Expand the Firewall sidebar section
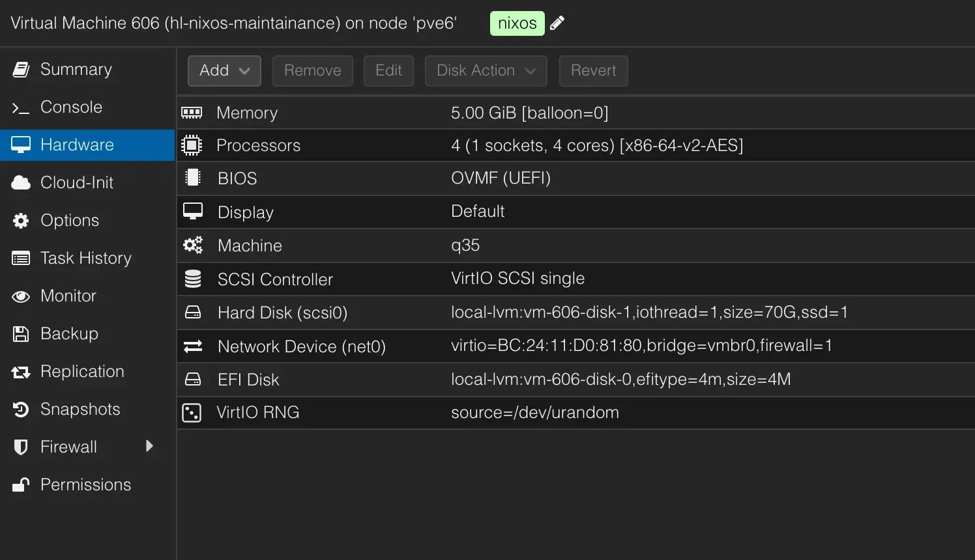The height and width of the screenshot is (560, 975). pyautogui.click(x=150, y=447)
